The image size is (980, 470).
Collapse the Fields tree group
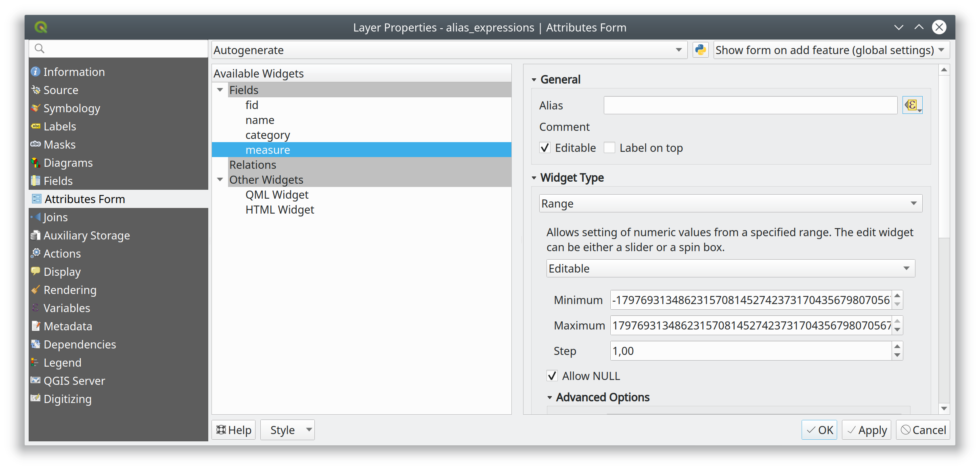pyautogui.click(x=220, y=90)
